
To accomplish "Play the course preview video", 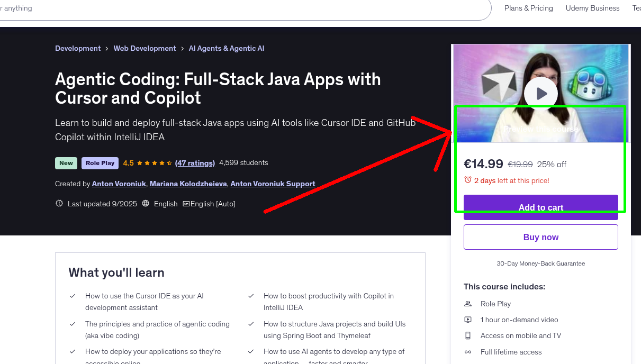I will (540, 93).
